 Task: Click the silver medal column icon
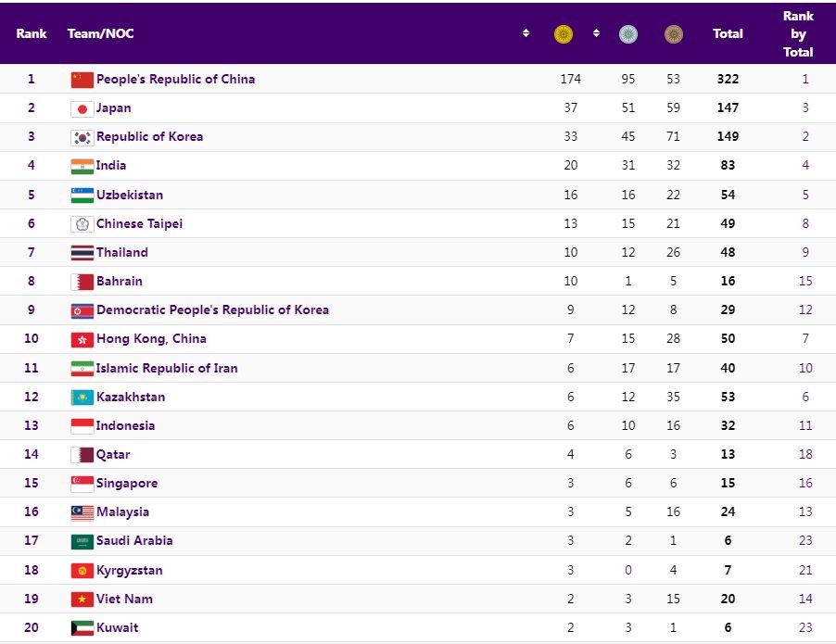pyautogui.click(x=628, y=34)
